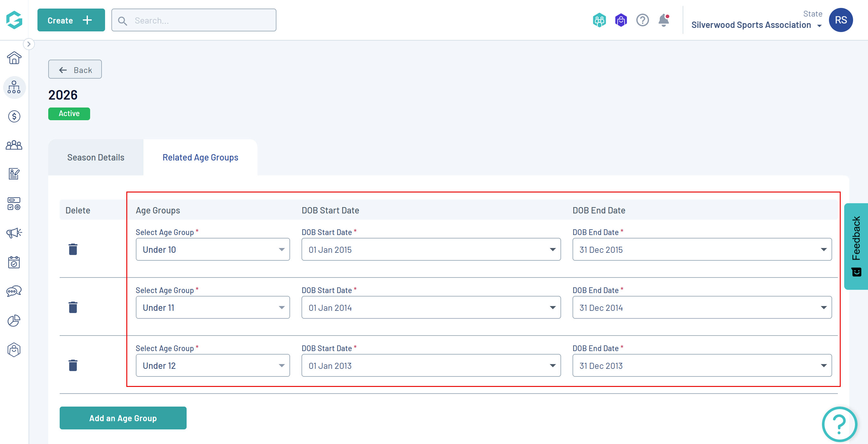The image size is (868, 444).
Task: Open the Under 11 age group dropdown
Action: pos(213,307)
